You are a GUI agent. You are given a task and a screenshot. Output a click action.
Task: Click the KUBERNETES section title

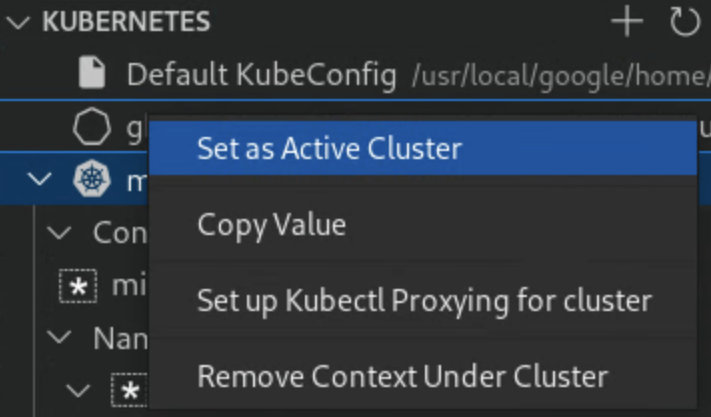(x=126, y=22)
